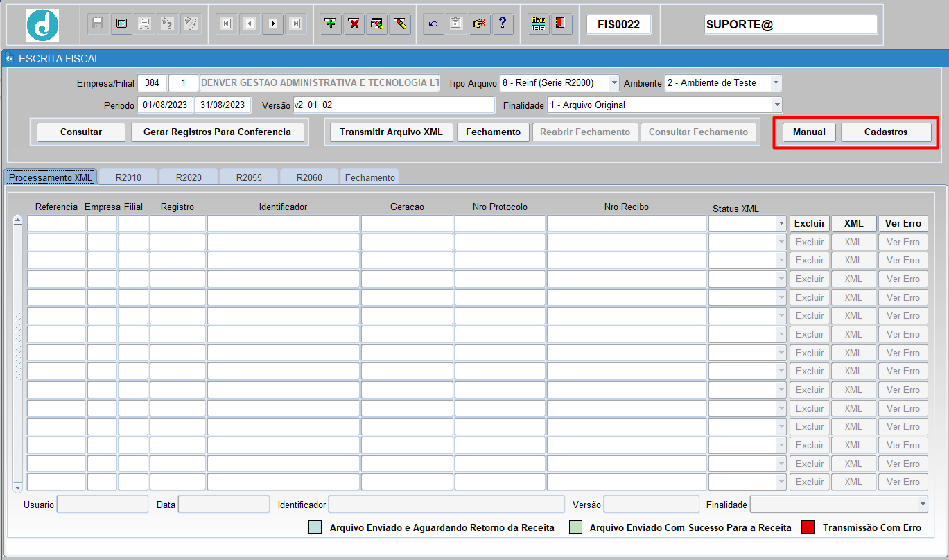Viewport: 949px width, 560px height.
Task: Click the enabled XML button
Action: (x=853, y=224)
